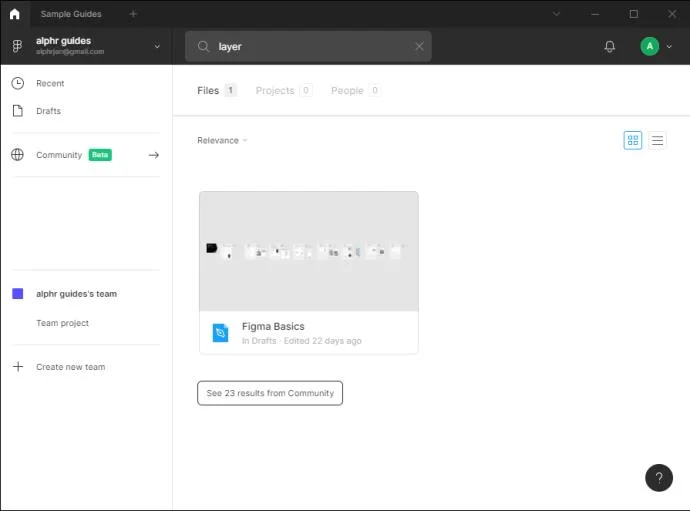Switch to list view
Image resolution: width=690 pixels, height=511 pixels.
657,140
